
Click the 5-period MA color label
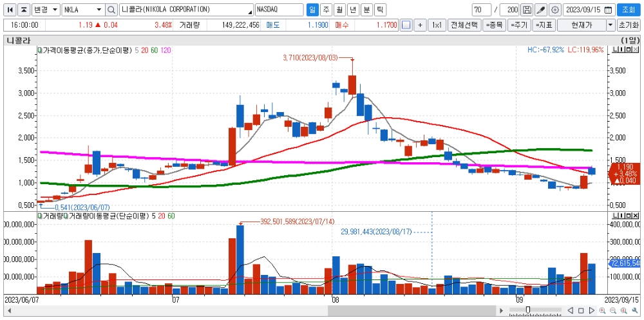[x=137, y=50]
